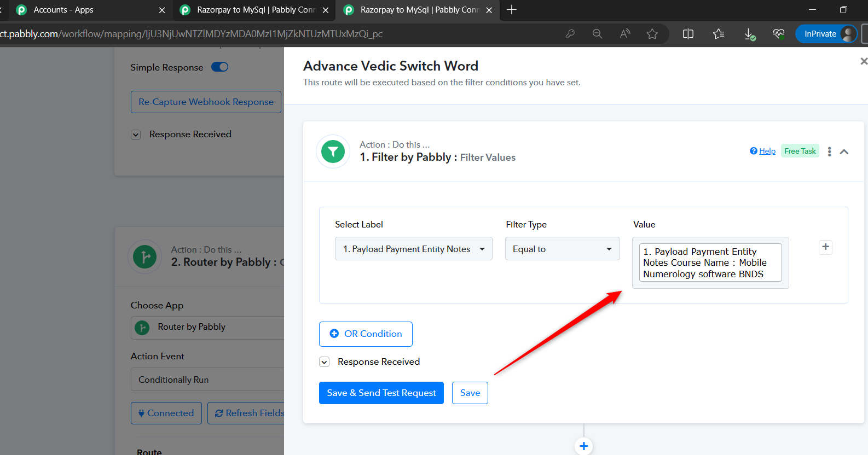Image resolution: width=868 pixels, height=455 pixels.
Task: Click the Connected button
Action: pos(166,413)
